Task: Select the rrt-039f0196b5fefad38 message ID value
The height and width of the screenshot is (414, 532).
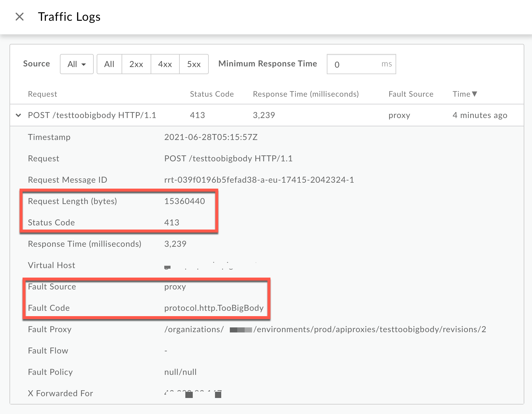Action: tap(259, 180)
